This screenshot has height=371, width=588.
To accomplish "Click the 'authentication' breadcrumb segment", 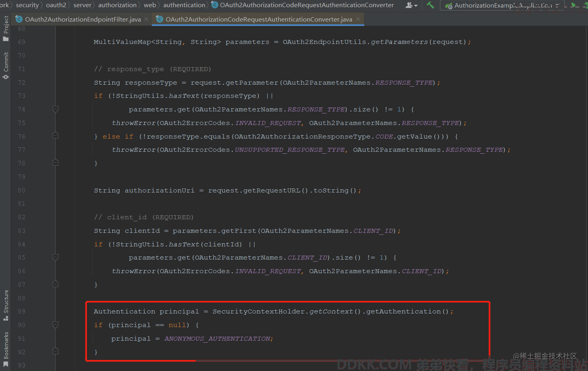I will [x=184, y=5].
